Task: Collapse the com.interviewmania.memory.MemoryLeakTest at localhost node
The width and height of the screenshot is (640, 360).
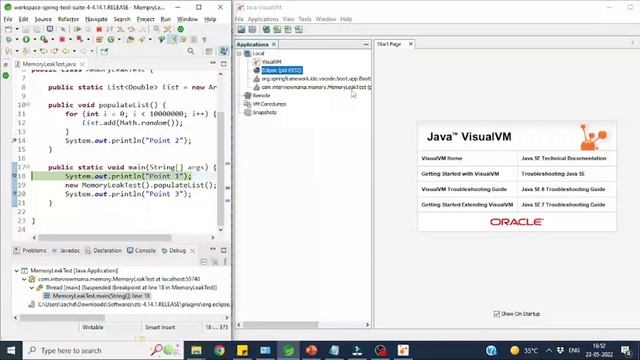Action: click(24, 279)
